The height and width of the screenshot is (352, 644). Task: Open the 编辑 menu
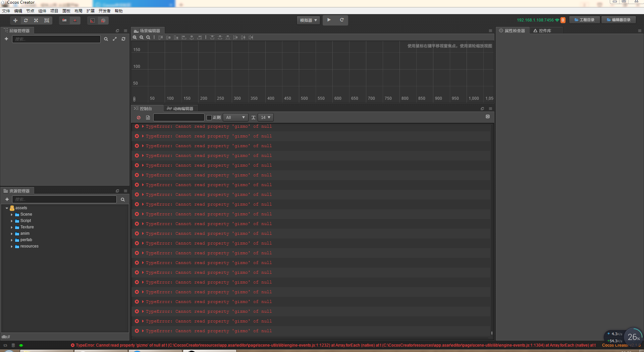18,11
